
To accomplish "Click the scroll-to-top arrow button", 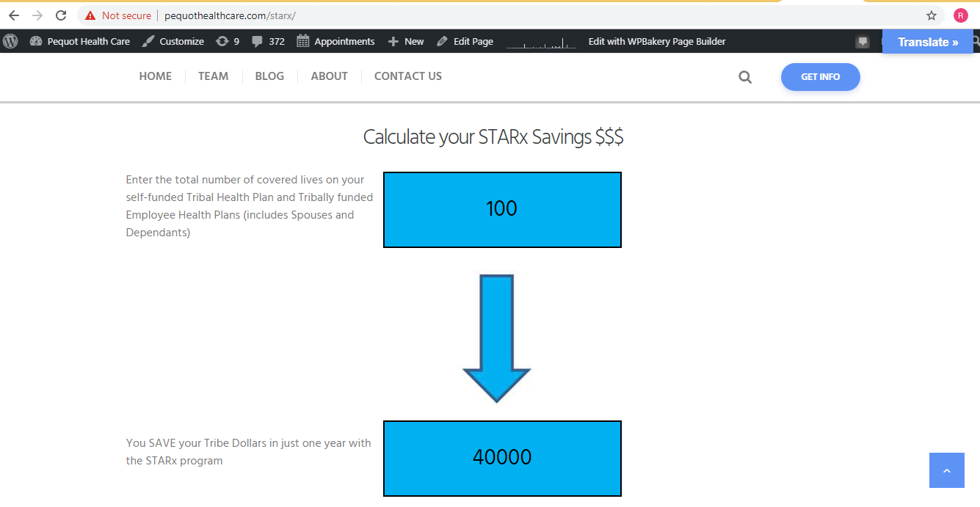I will coord(947,470).
